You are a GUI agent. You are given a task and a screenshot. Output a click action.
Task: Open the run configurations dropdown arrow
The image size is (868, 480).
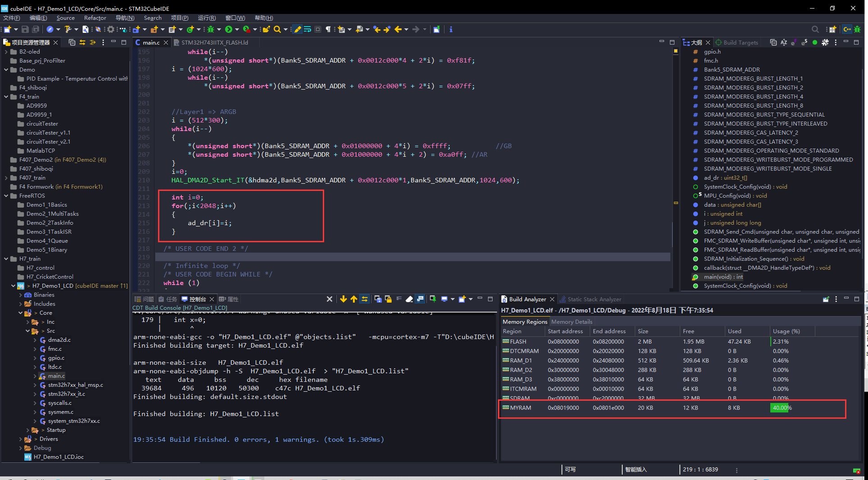tap(237, 29)
